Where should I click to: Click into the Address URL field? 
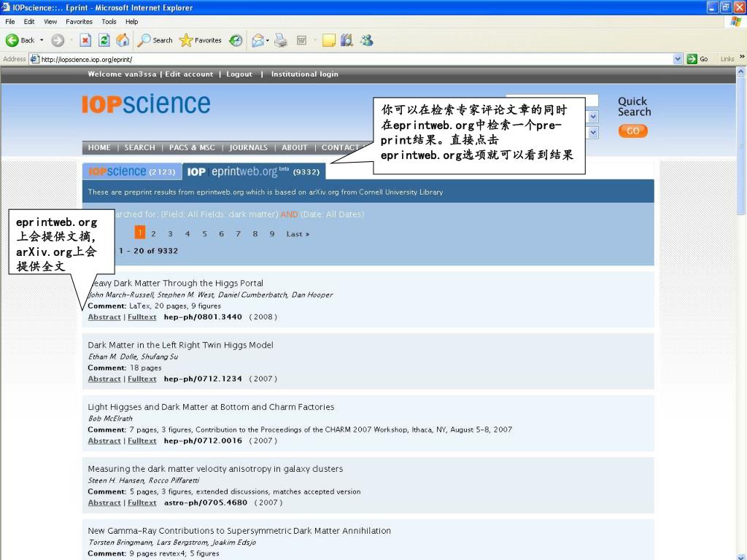pyautogui.click(x=356, y=59)
